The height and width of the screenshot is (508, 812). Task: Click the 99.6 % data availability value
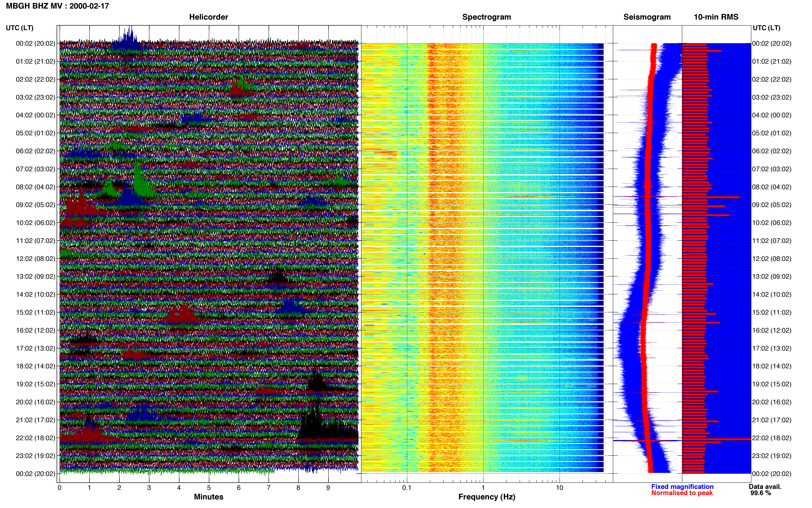pos(761,493)
